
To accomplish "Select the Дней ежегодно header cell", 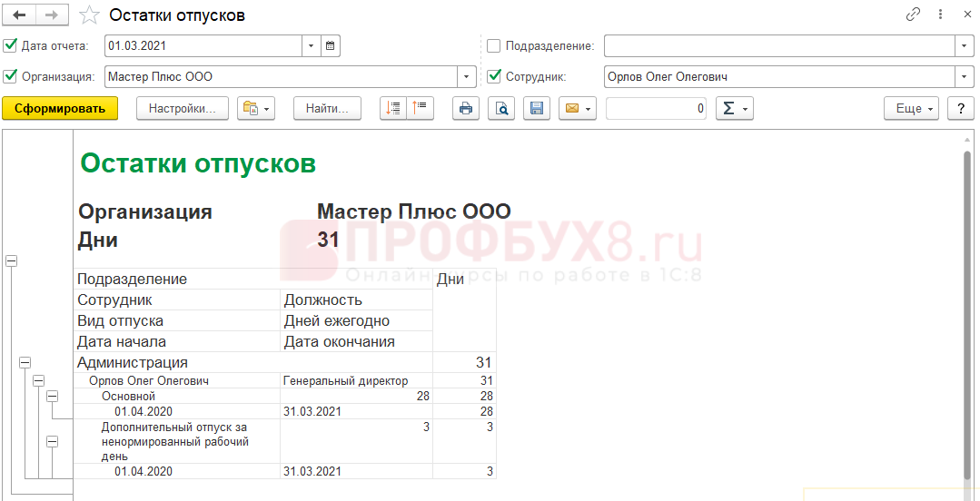I will coord(357,320).
